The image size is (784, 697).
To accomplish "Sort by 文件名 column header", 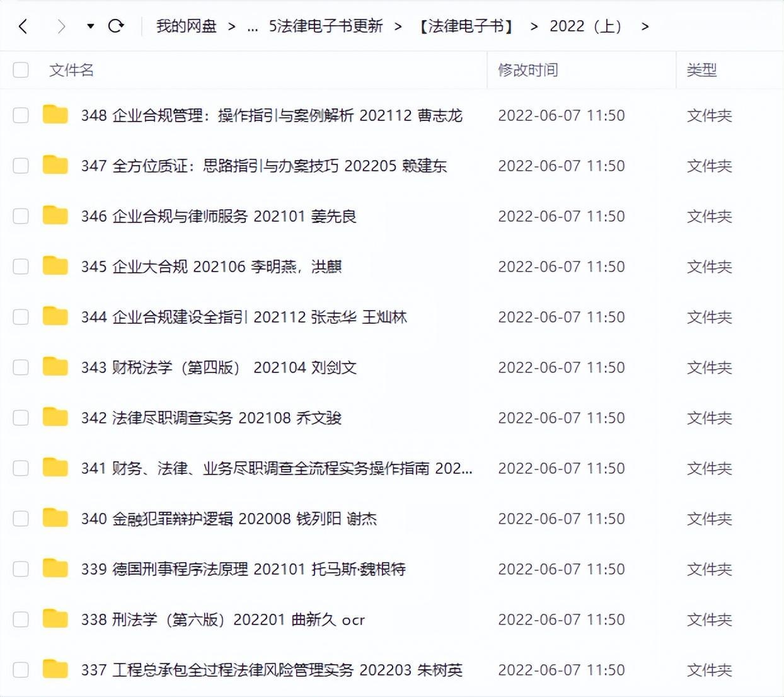I will (x=71, y=70).
